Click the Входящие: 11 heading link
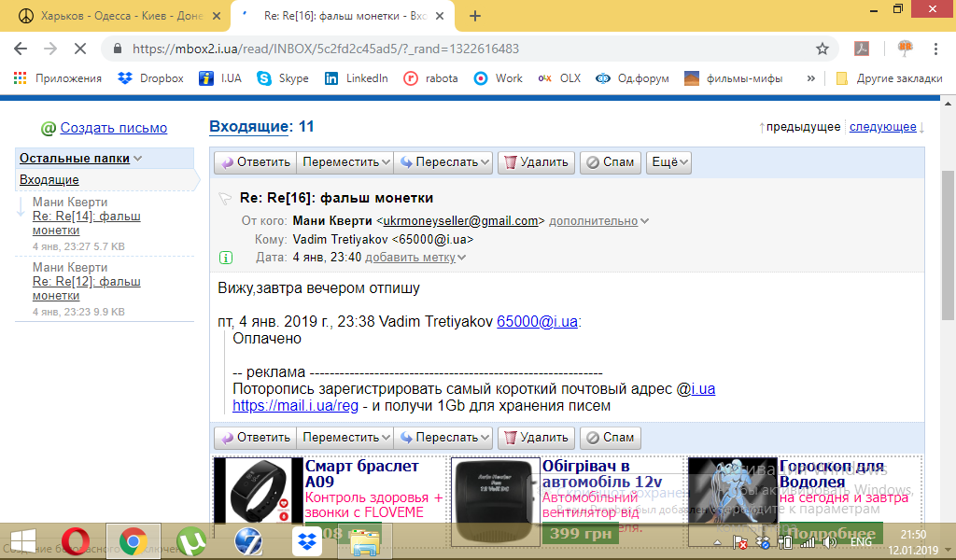 click(x=248, y=127)
